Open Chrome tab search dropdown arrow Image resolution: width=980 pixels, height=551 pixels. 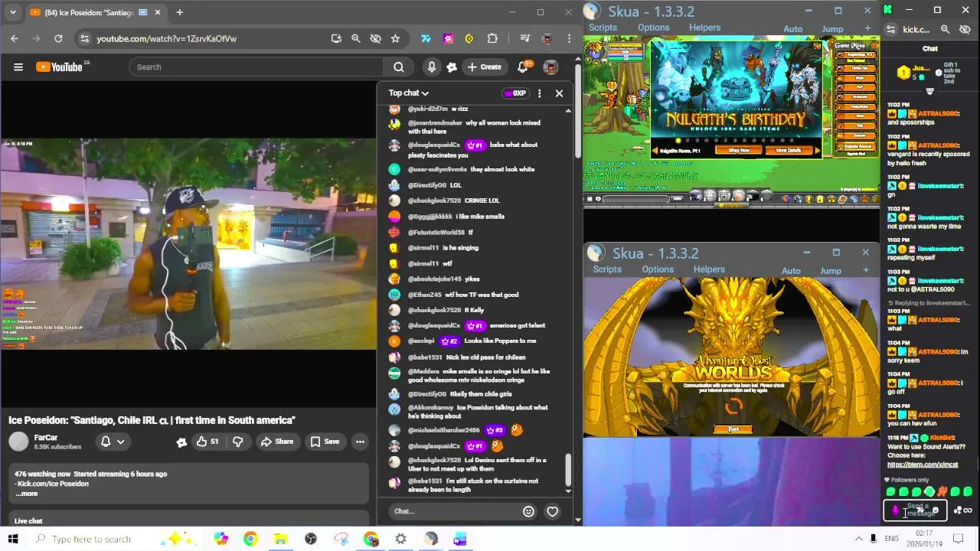click(13, 12)
